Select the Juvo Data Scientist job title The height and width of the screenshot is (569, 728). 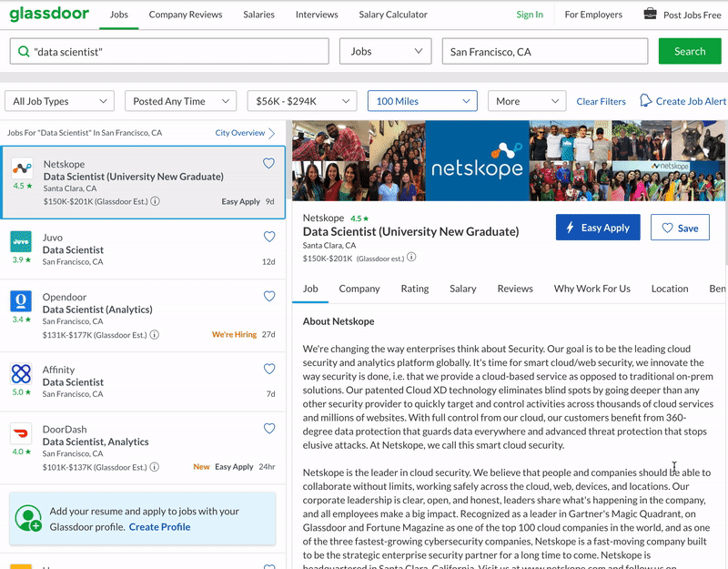(x=73, y=249)
